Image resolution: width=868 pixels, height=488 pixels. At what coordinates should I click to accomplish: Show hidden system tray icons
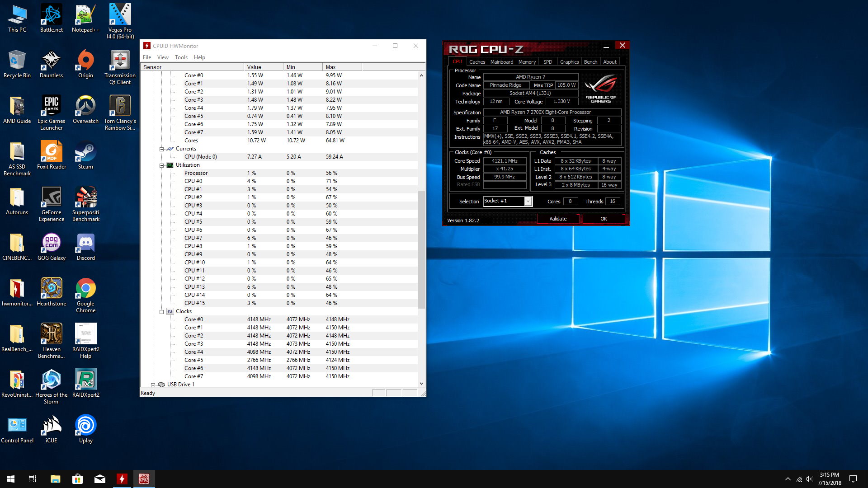pyautogui.click(x=788, y=479)
